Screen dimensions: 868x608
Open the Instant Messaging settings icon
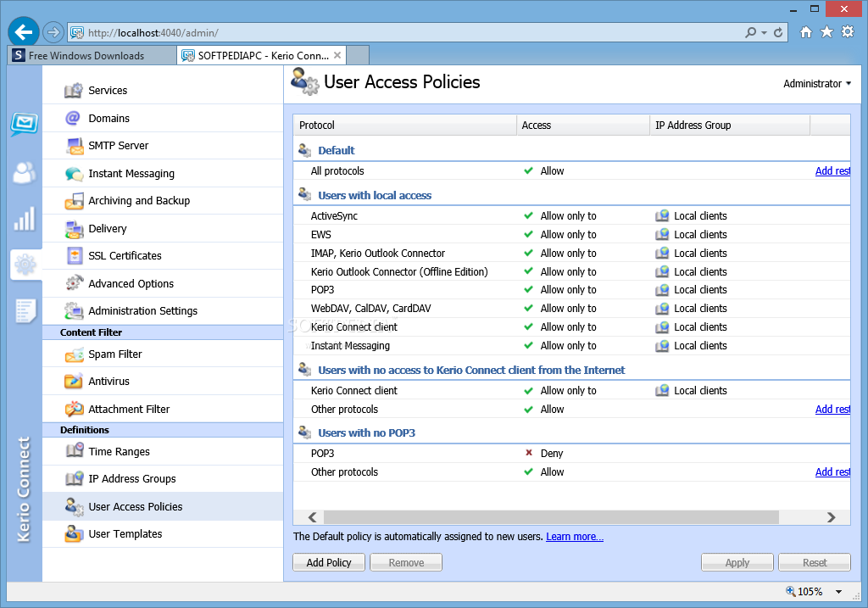point(74,174)
